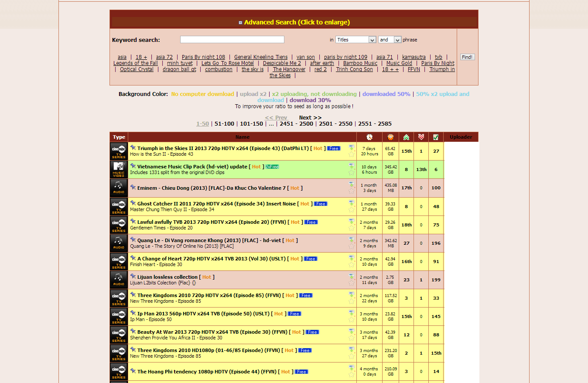Click the TV Series category icon for Triumph in the Skies II
Viewport: 588px width, 383px height.
[x=119, y=151]
